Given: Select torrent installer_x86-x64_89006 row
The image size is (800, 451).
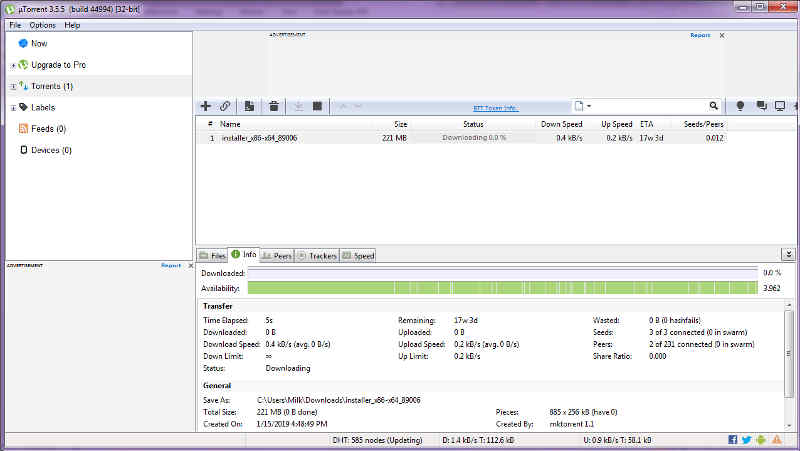Looking at the screenshot, I should [x=462, y=138].
